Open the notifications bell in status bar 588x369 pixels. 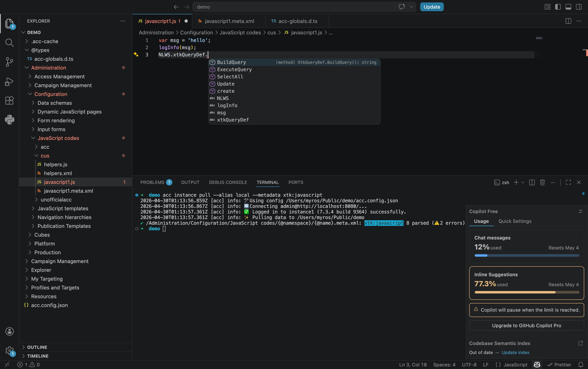[581, 365]
